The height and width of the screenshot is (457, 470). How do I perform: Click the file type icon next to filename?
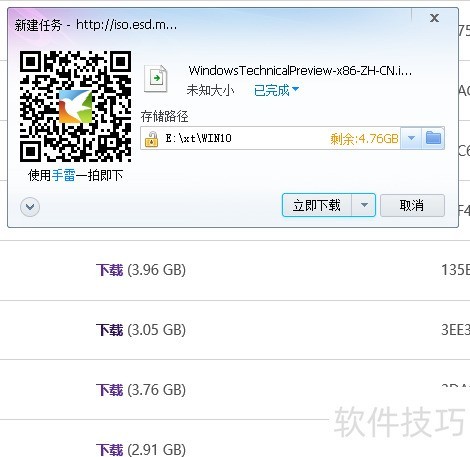(x=155, y=79)
